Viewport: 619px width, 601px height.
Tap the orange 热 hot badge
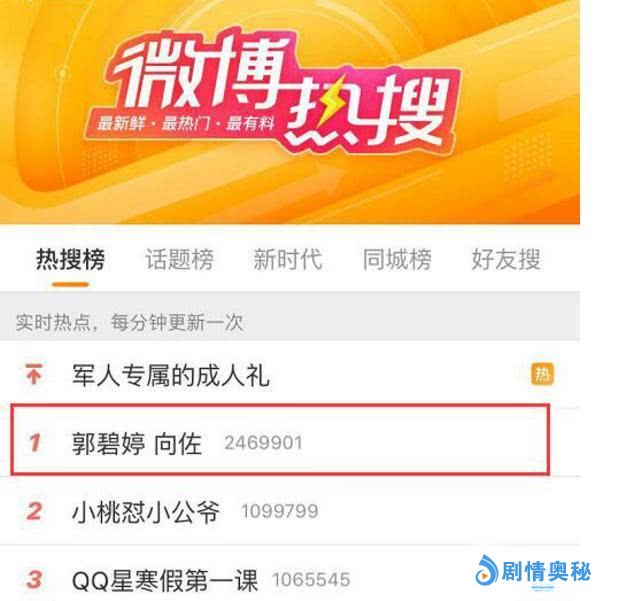tap(543, 374)
